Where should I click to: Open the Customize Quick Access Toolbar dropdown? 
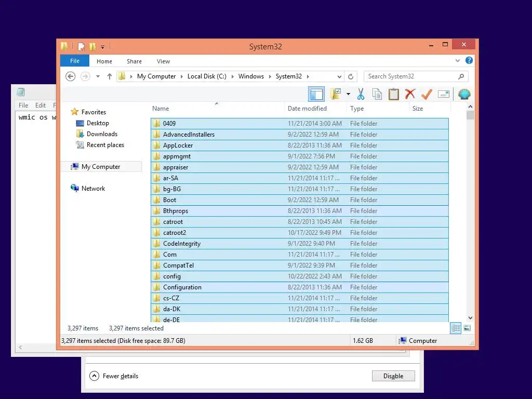coord(102,47)
